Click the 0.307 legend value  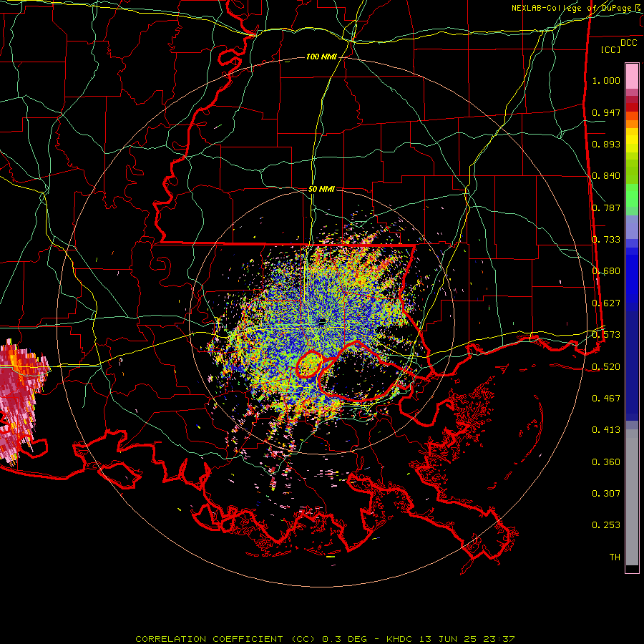pos(606,494)
